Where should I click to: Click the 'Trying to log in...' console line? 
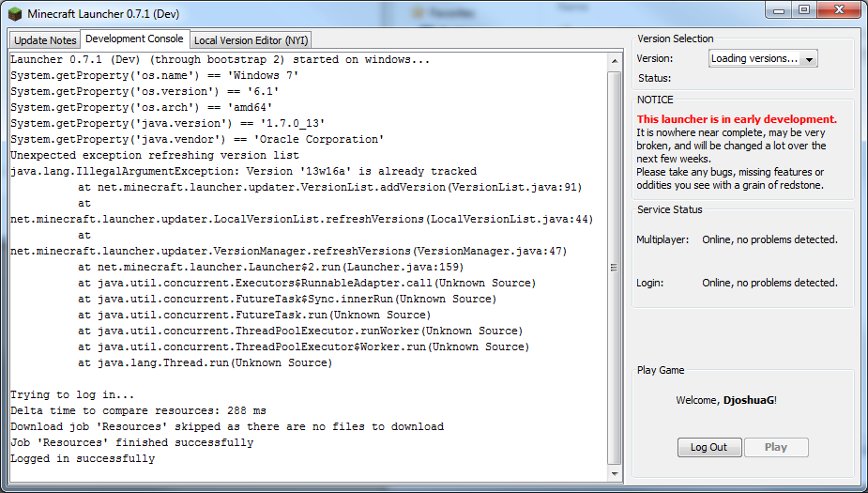[72, 395]
